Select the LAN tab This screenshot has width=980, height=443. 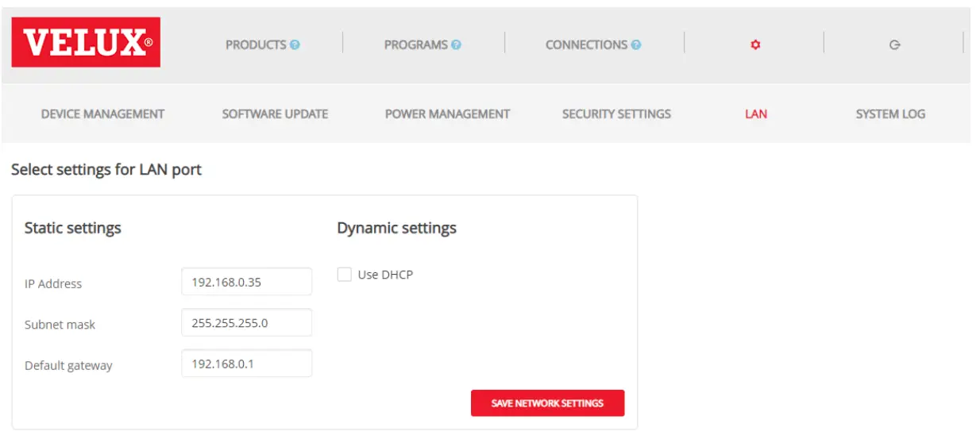pyautogui.click(x=756, y=114)
